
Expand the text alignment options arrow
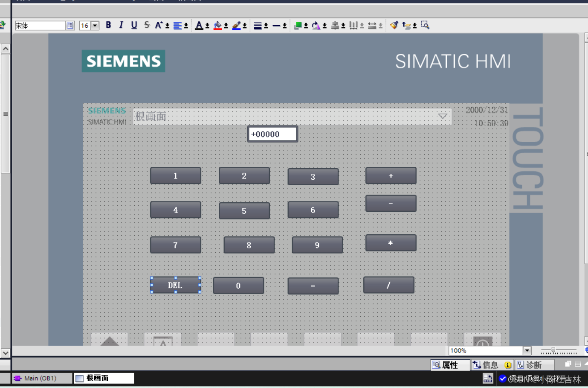point(186,26)
